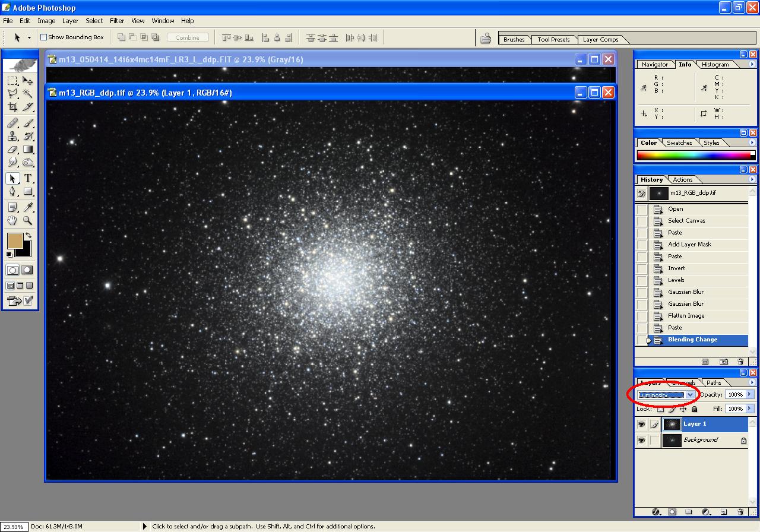
Task: Select the Layer 1 thumbnail
Action: point(672,425)
